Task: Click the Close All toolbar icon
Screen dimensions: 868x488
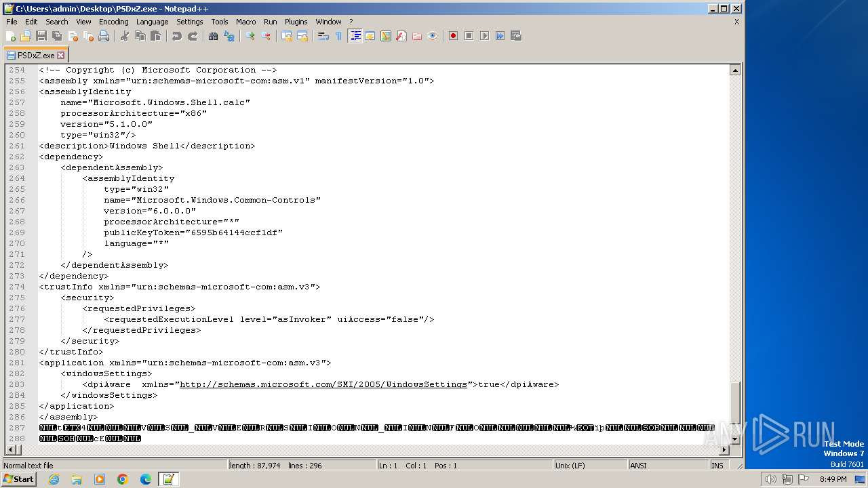Action: pos(88,36)
